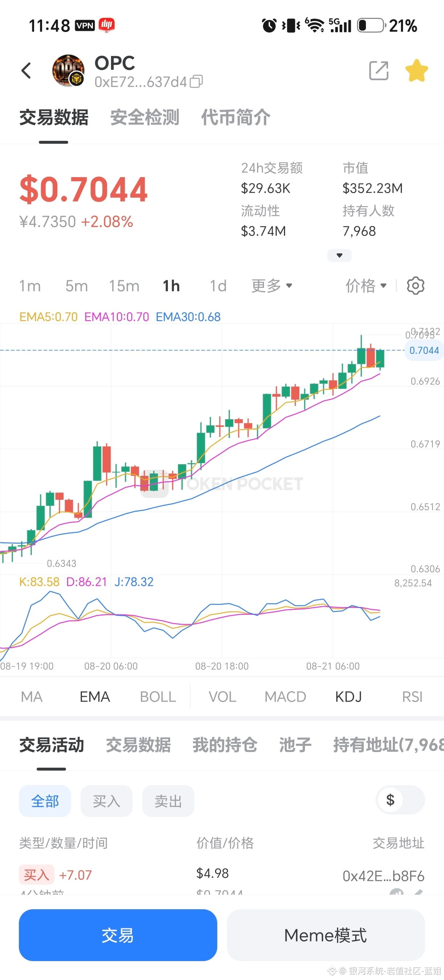Screen dimensions: 444x980
Task: Tap the last green candlestick on chart
Action: point(380,358)
